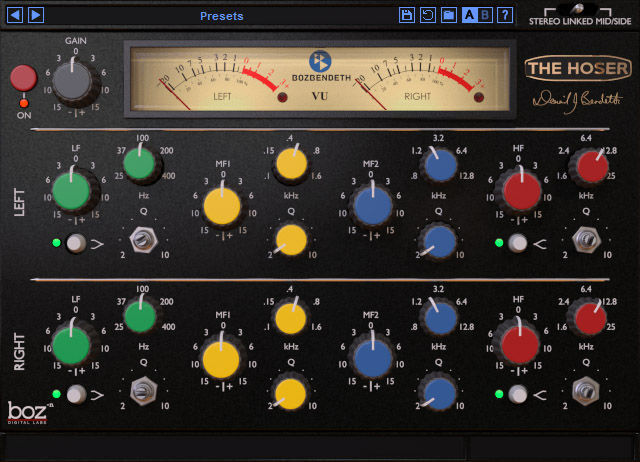The height and width of the screenshot is (462, 640).
Task: Click The Hoser nameplate logo
Action: point(578,69)
